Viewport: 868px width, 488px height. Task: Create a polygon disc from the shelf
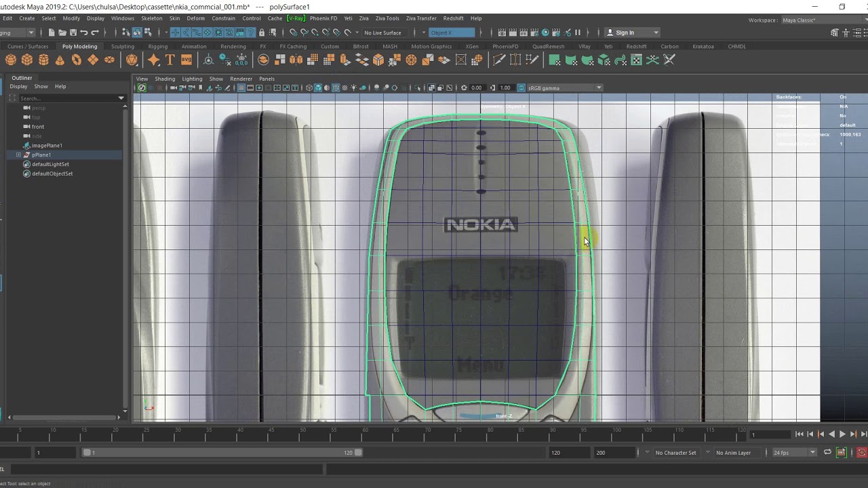click(109, 60)
